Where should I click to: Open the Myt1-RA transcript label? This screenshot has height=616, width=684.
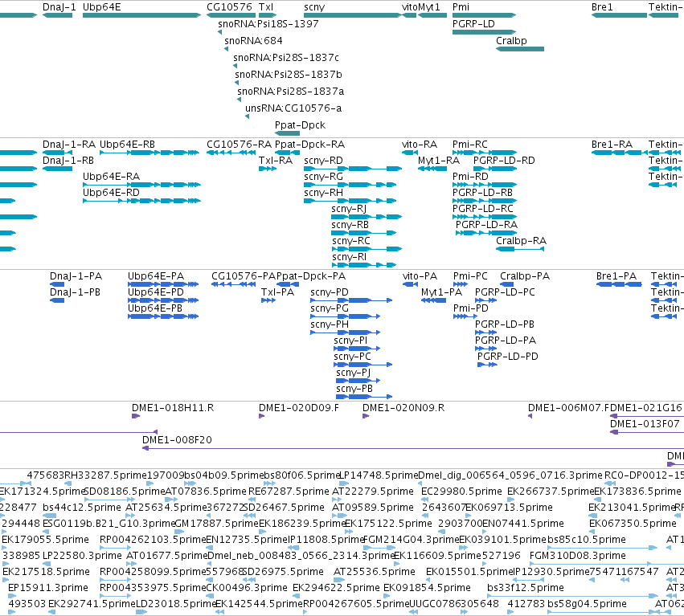click(x=438, y=161)
